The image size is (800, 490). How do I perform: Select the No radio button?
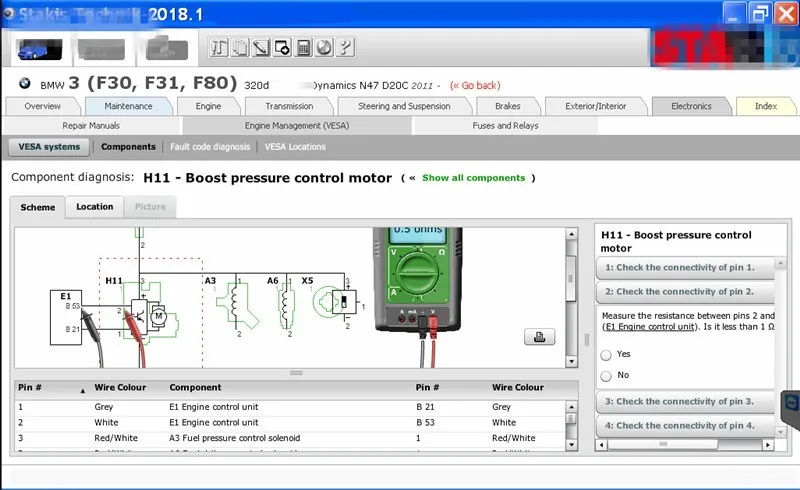[606, 376]
